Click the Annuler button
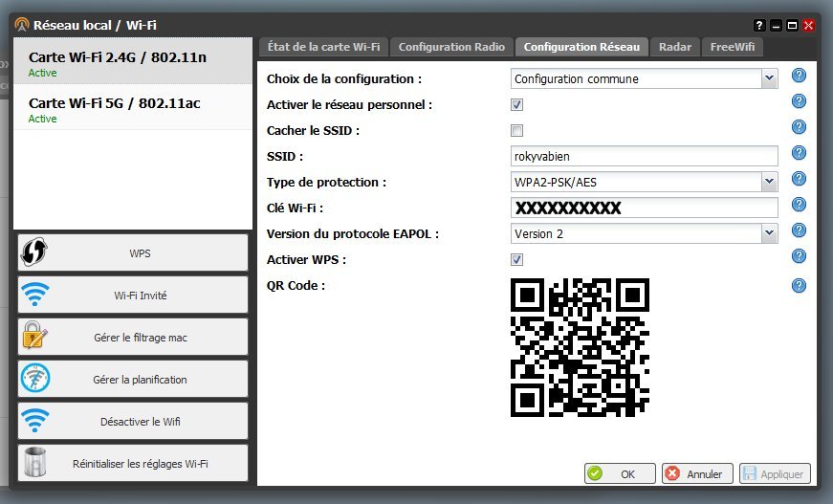Viewport: 833px width, 504px height. click(x=697, y=473)
